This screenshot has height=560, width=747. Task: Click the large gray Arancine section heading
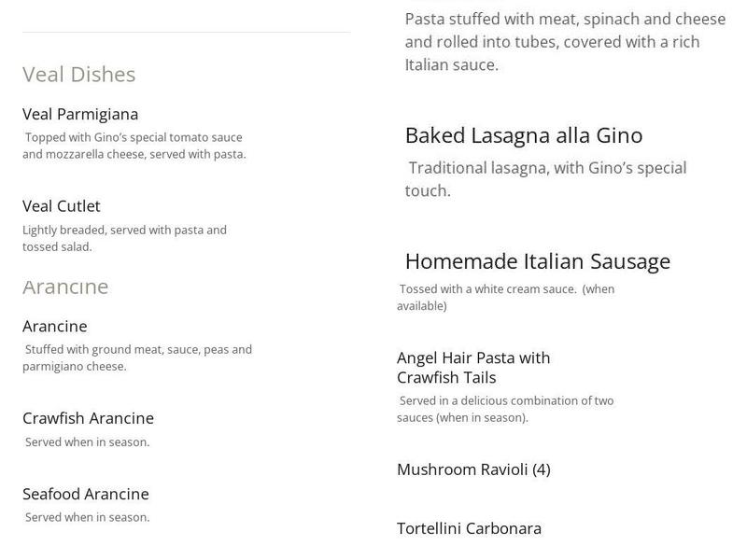tap(65, 287)
